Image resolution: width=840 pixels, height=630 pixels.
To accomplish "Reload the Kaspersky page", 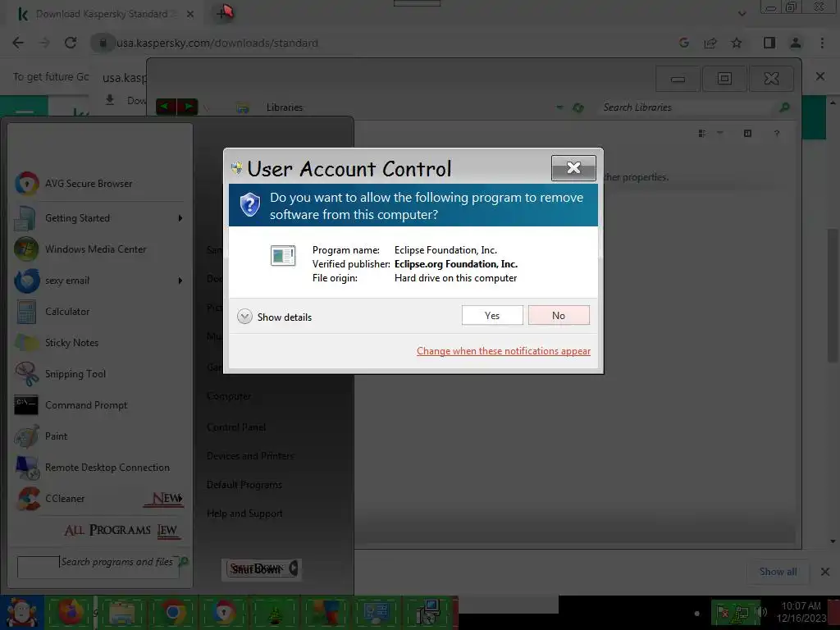I will pos(71,43).
